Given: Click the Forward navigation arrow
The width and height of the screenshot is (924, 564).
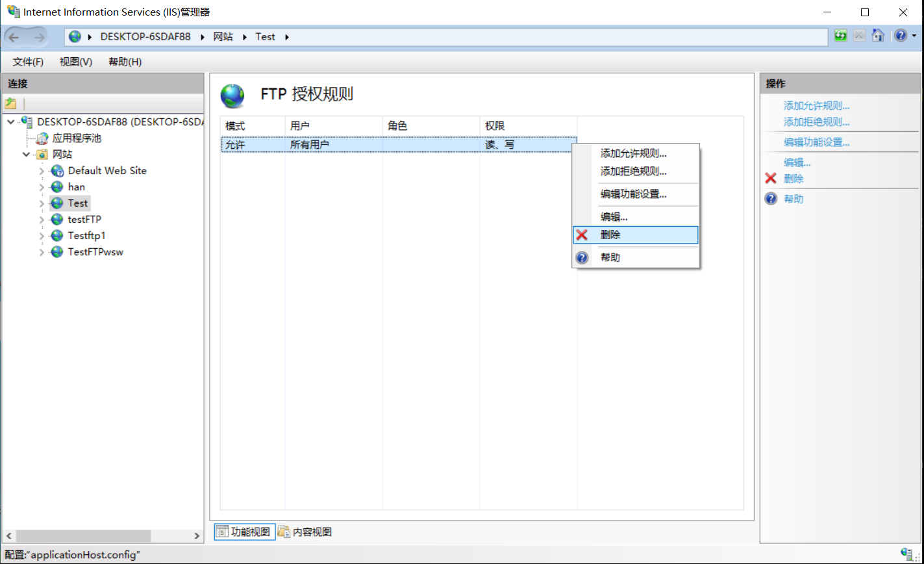Looking at the screenshot, I should [x=38, y=37].
